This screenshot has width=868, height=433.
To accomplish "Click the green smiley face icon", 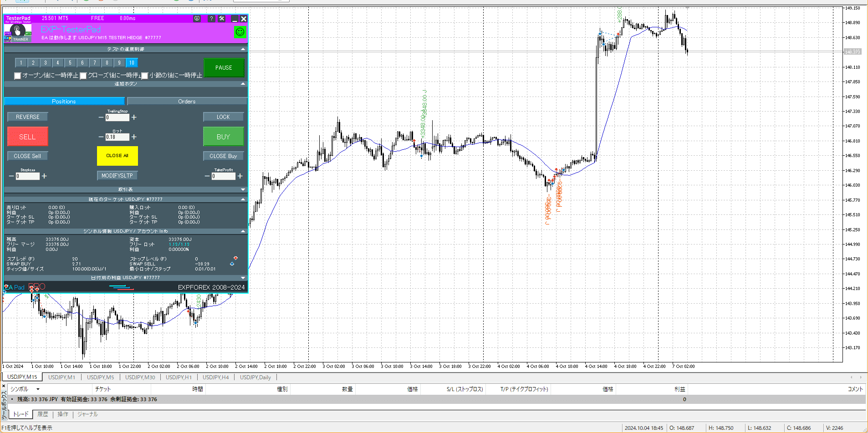I will pos(240,32).
